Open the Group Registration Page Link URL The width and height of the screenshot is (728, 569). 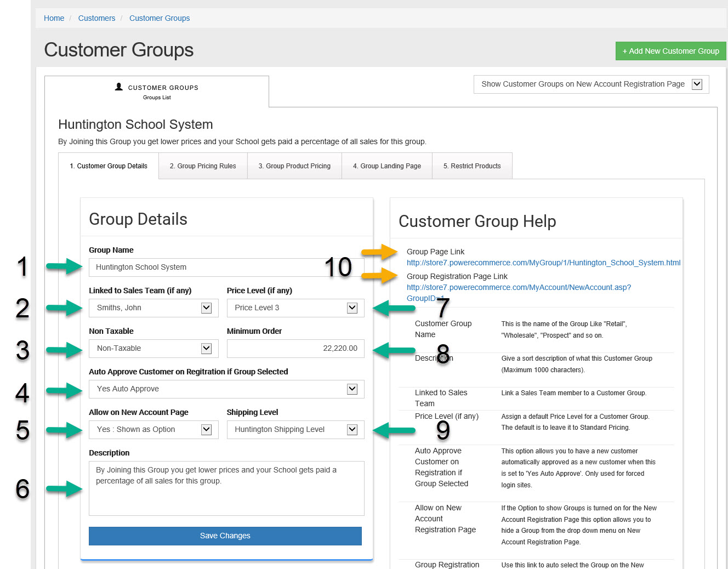pyautogui.click(x=519, y=288)
